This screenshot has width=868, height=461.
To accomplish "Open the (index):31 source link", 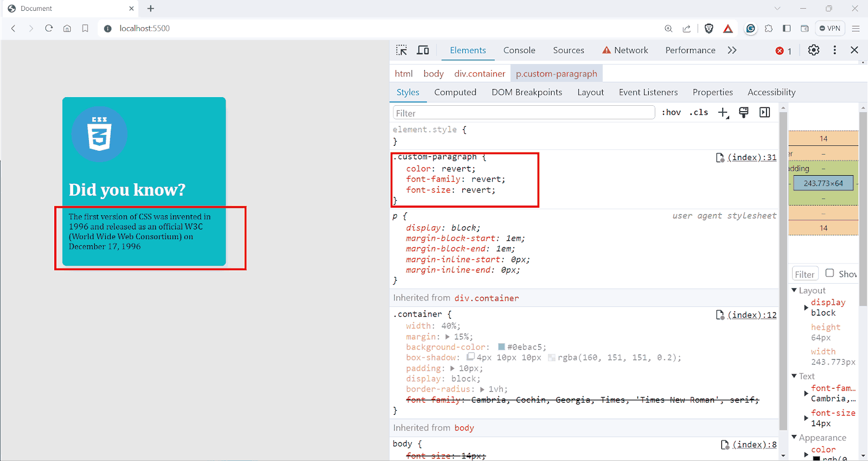I will [x=752, y=157].
